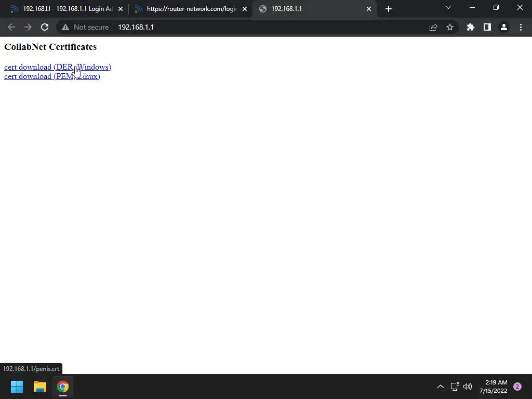The image size is (532, 399).
Task: Close the 192.168.1.1 Login Admin tab
Action: (x=121, y=9)
